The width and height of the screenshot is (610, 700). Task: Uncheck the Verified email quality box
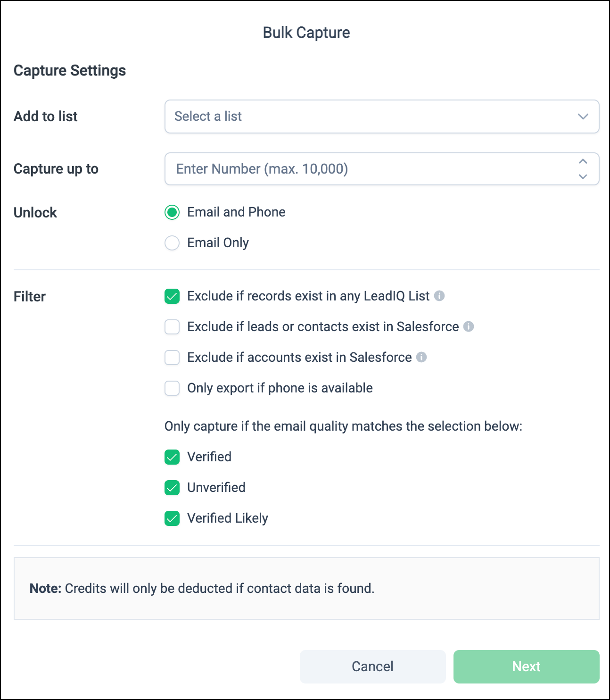click(x=172, y=457)
